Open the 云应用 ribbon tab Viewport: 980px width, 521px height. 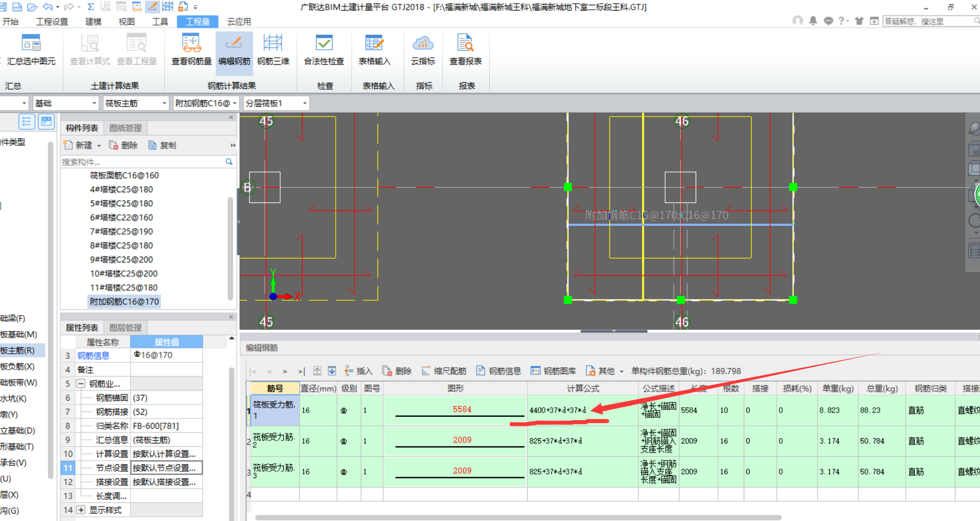tap(239, 21)
